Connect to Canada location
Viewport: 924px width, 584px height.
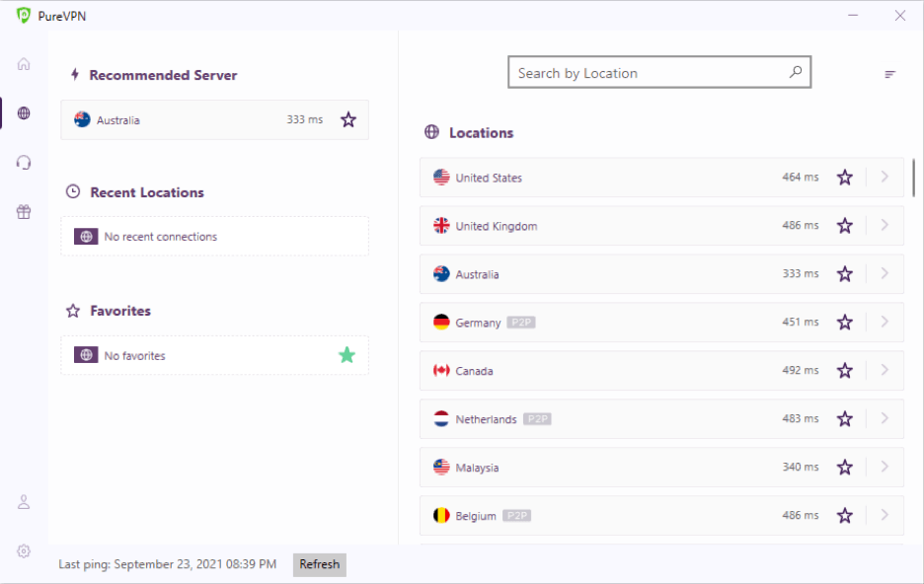pos(661,370)
